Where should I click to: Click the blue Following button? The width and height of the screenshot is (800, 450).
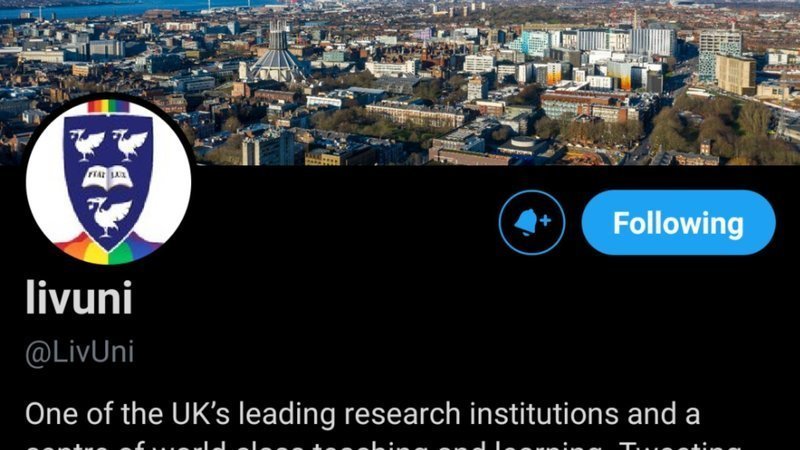[679, 222]
